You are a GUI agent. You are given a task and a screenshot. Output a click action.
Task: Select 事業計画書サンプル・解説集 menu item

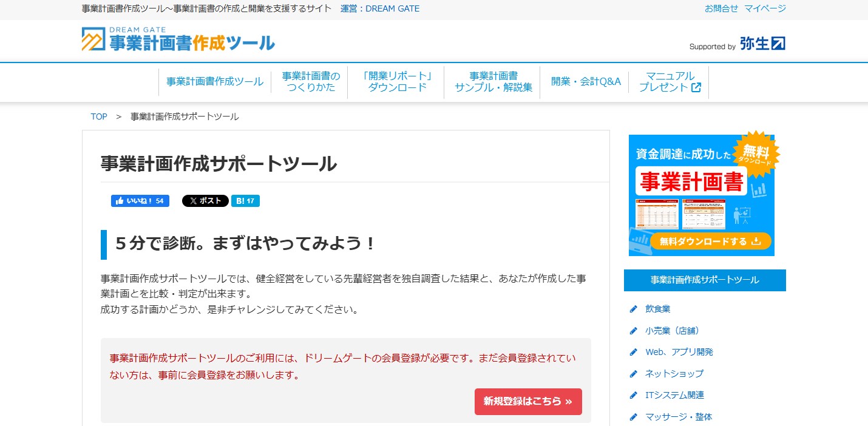pyautogui.click(x=493, y=82)
